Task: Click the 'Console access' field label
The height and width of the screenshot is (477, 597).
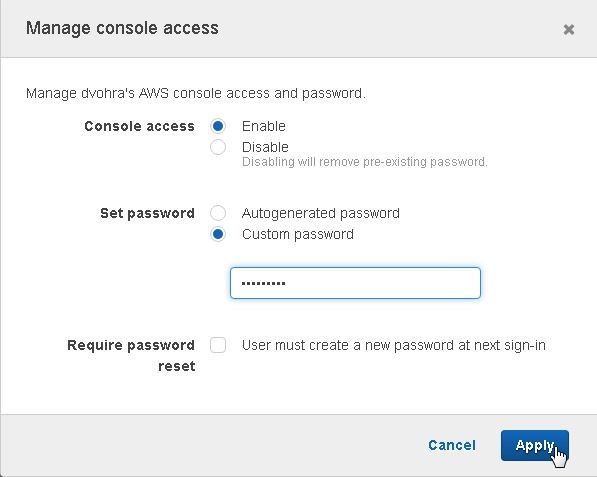Action: 139,126
